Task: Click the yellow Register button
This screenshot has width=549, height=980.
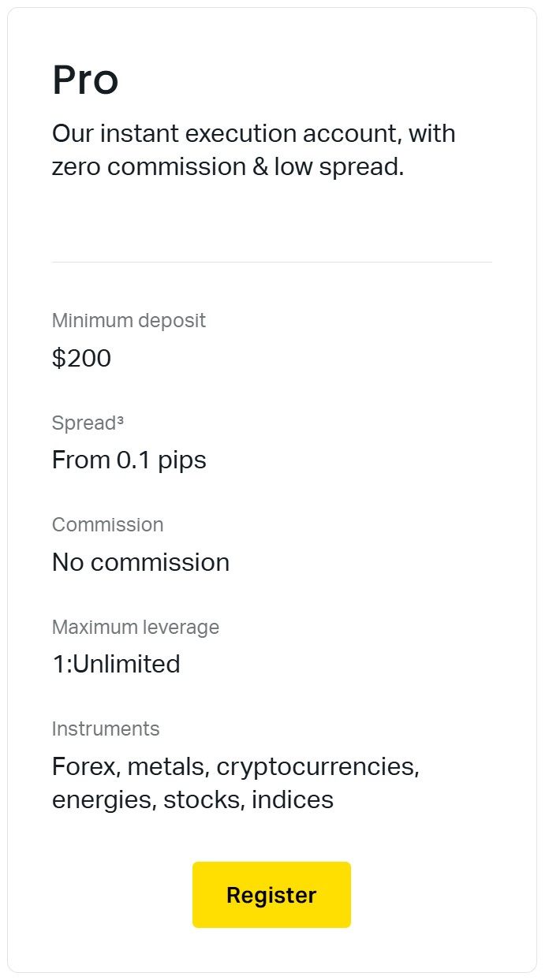Action: click(271, 895)
